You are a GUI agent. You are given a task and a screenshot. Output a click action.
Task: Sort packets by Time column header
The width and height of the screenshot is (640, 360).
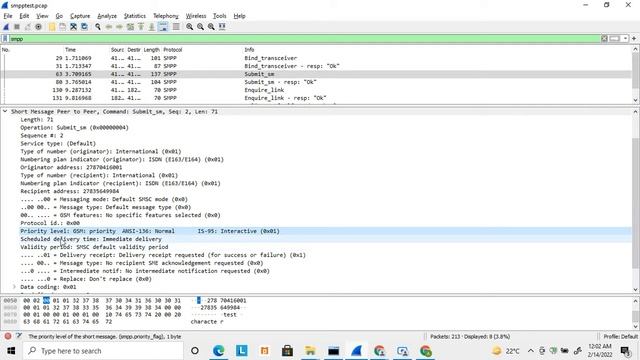click(x=70, y=50)
